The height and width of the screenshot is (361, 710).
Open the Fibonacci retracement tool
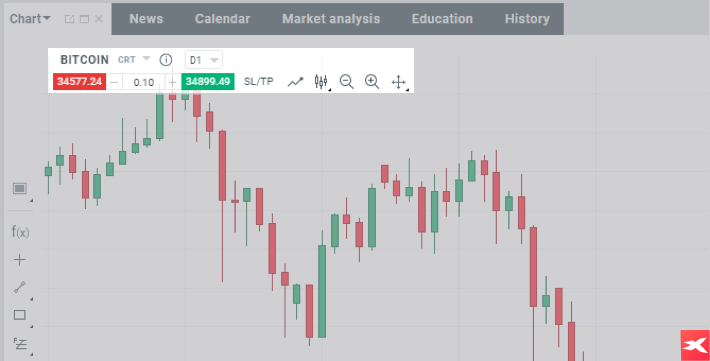click(20, 344)
